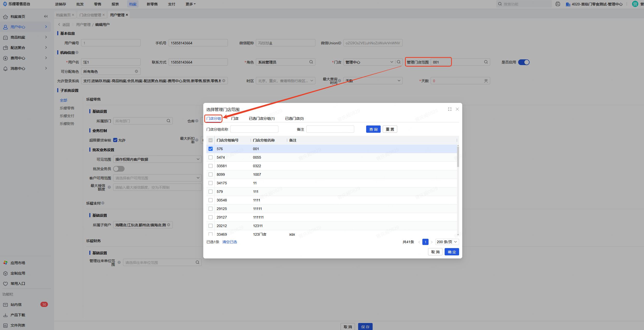Click search icon in 管理门店范围 field
The image size is (644, 330).
486,62
